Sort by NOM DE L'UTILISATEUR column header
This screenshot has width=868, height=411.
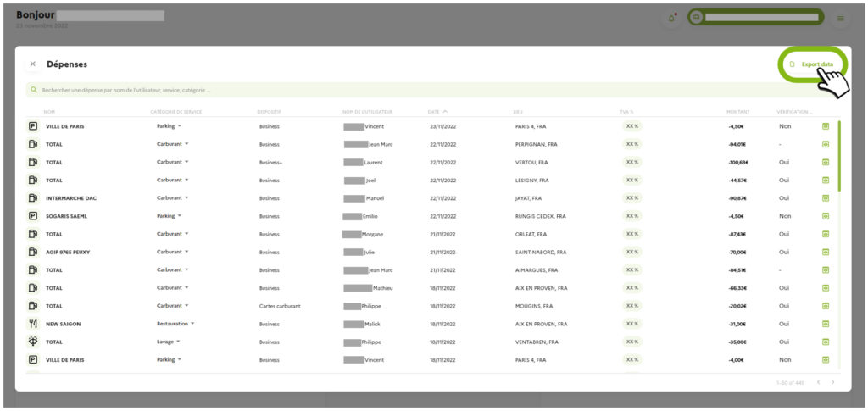[368, 112]
